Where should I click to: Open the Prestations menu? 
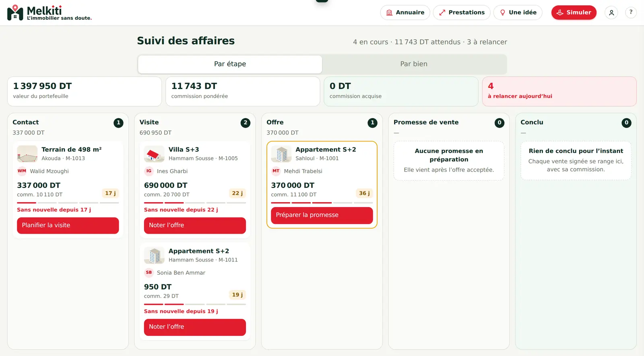tap(462, 12)
